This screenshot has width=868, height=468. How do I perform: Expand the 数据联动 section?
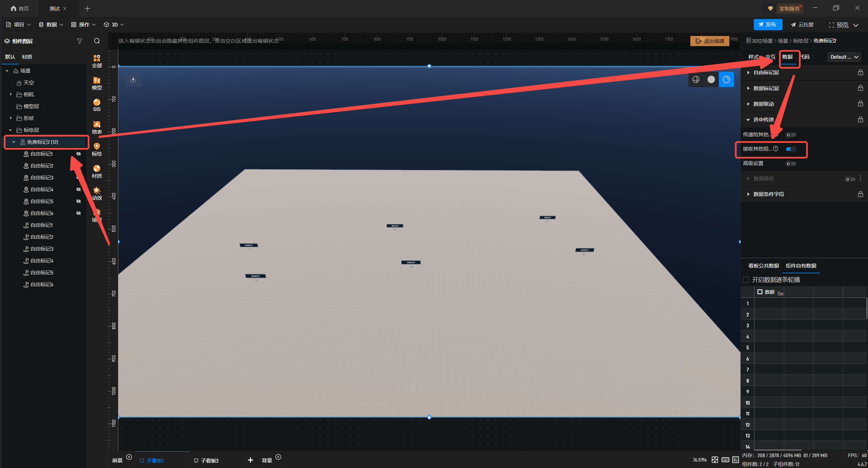pyautogui.click(x=764, y=104)
